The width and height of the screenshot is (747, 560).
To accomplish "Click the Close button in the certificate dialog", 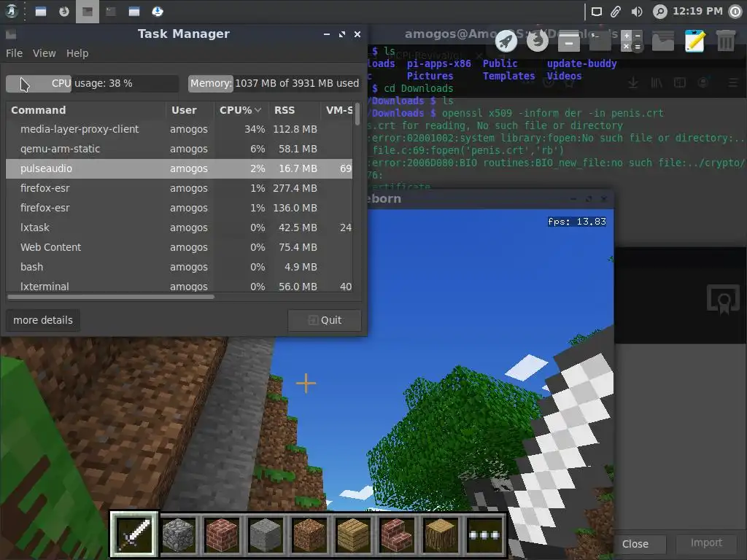I will tap(635, 544).
